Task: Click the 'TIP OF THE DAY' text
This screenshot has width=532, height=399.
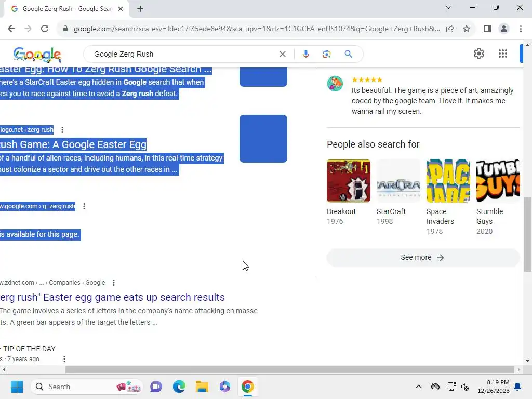Action: (x=29, y=349)
